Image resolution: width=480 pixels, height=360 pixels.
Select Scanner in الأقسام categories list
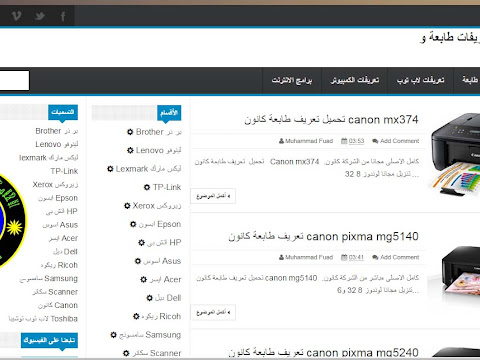point(156,353)
